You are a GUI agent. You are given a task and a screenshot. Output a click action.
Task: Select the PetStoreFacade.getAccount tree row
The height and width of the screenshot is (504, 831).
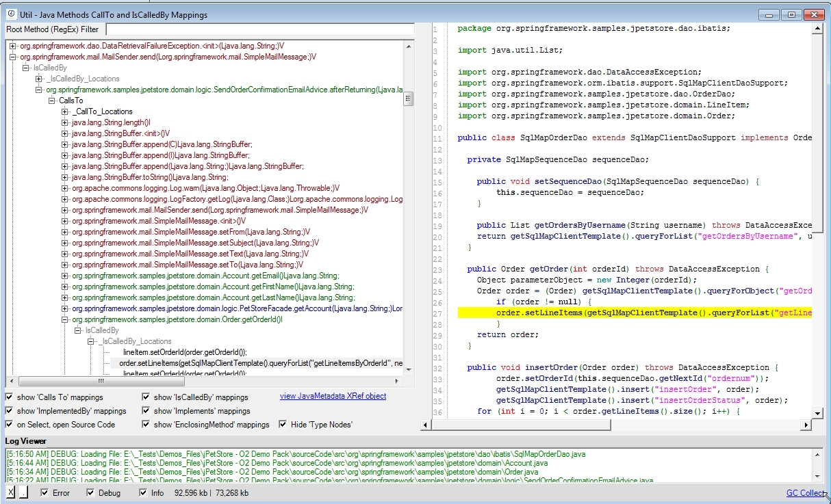[237, 308]
